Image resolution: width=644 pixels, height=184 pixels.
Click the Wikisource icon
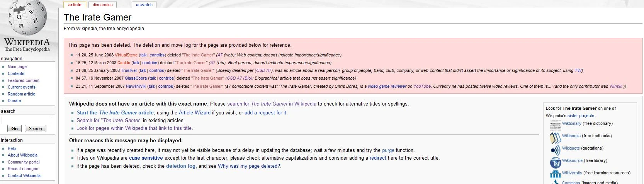[x=555, y=162]
